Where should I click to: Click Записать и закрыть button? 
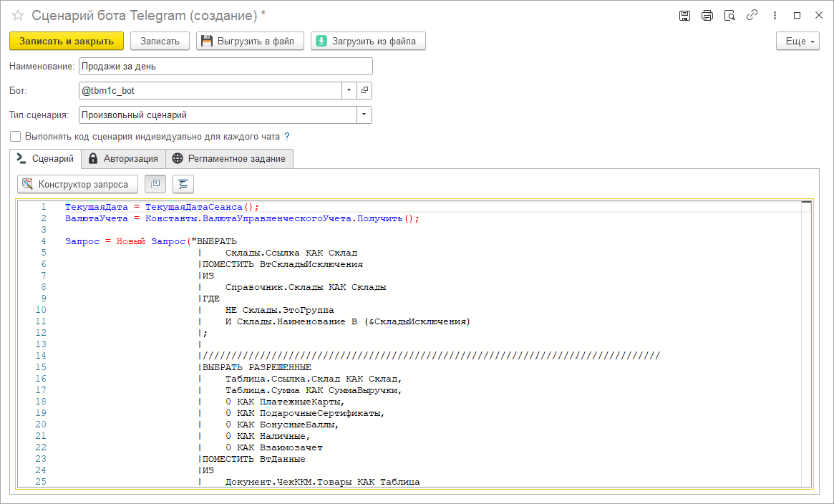click(67, 41)
